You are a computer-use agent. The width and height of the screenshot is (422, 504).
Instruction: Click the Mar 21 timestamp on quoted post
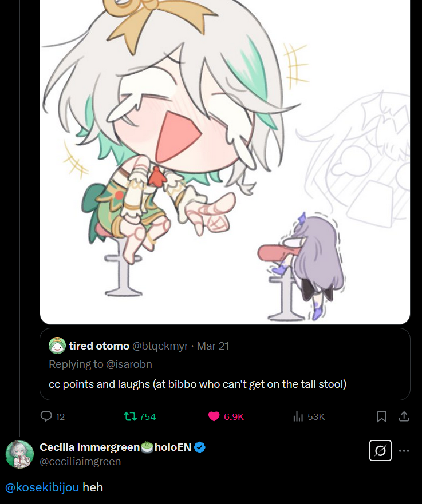[x=212, y=346]
